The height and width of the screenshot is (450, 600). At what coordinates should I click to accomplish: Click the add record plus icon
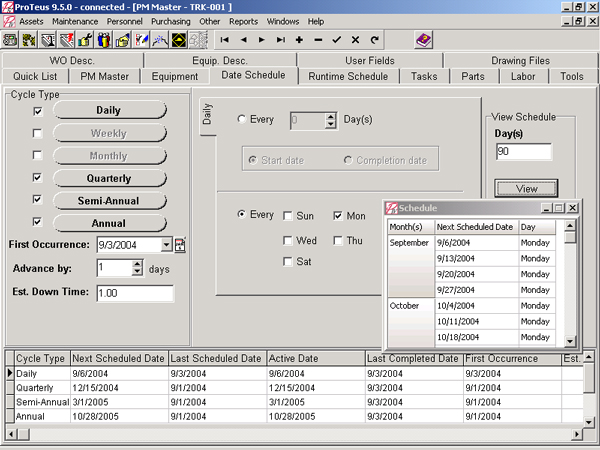pos(299,40)
